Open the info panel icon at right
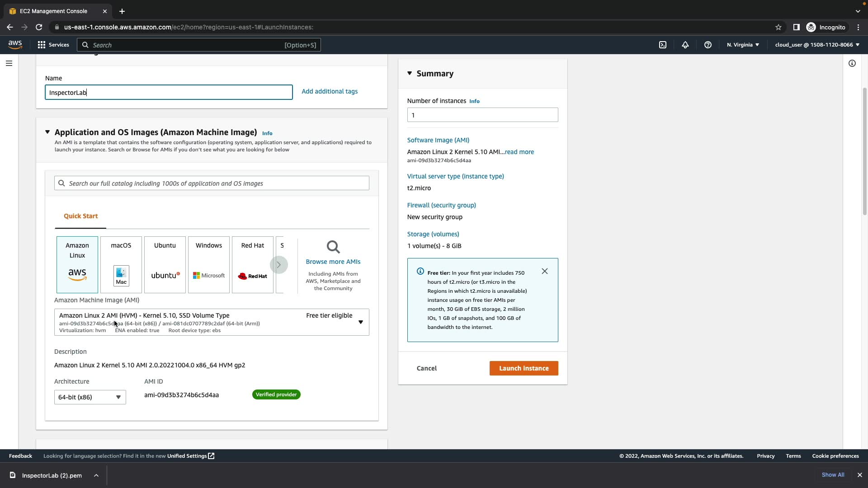The height and width of the screenshot is (488, 868). [x=852, y=63]
